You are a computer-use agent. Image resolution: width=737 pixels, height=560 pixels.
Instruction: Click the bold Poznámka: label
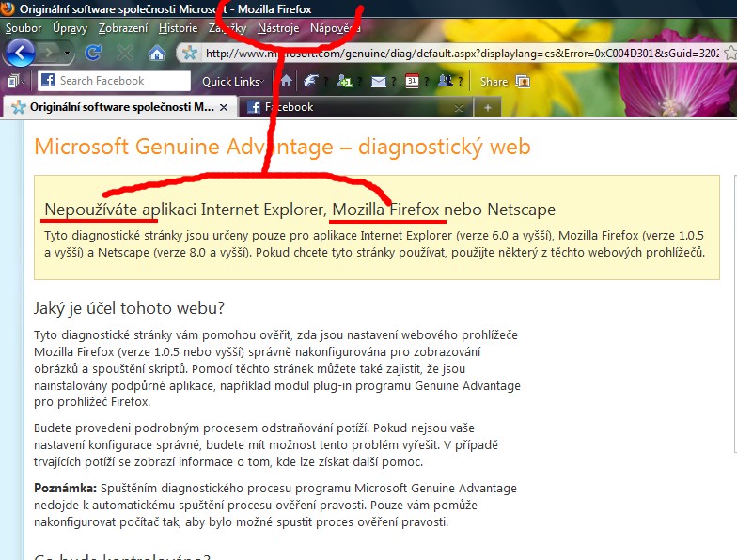pyautogui.click(x=66, y=489)
